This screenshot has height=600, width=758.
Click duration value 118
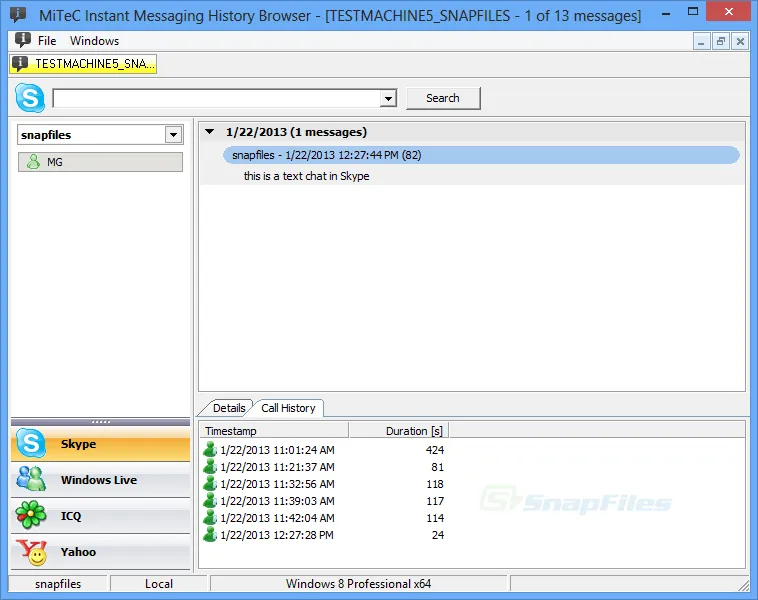pyautogui.click(x=435, y=483)
